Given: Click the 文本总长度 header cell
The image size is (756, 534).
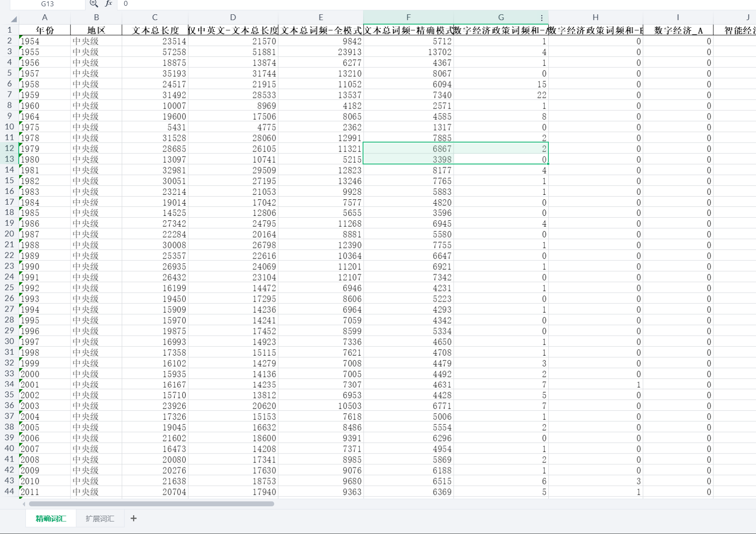Looking at the screenshot, I should point(155,30).
